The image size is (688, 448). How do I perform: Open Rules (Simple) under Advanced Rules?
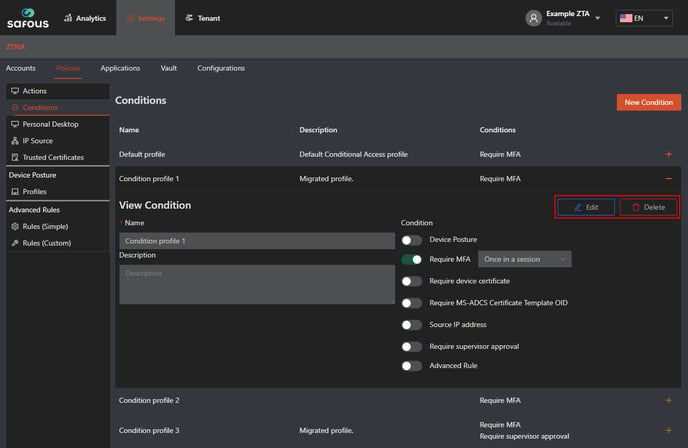click(x=45, y=226)
